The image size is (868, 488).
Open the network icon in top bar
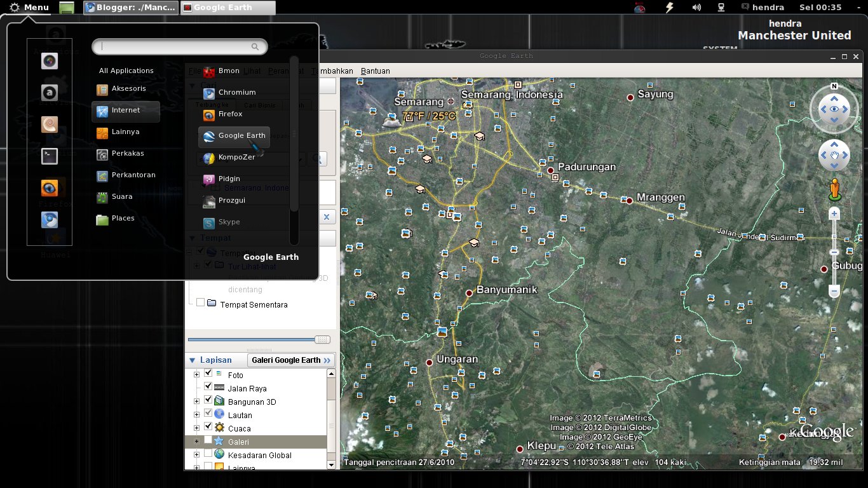click(x=721, y=8)
